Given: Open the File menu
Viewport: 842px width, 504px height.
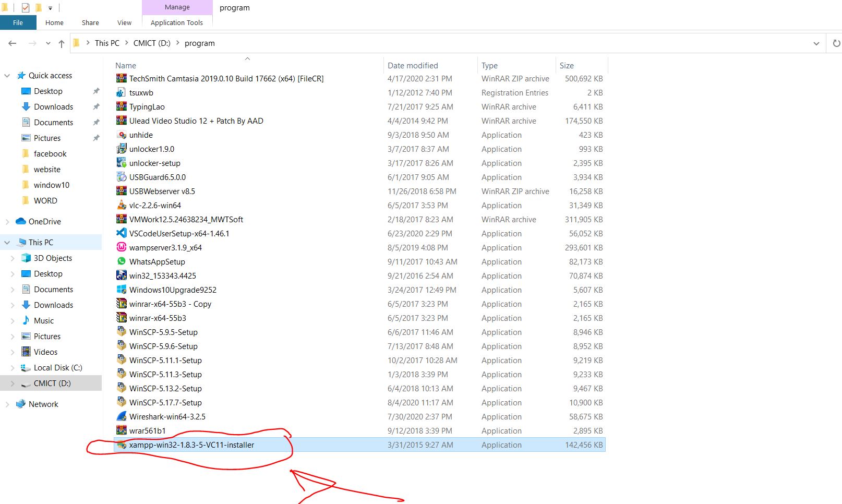Looking at the screenshot, I should coord(18,22).
